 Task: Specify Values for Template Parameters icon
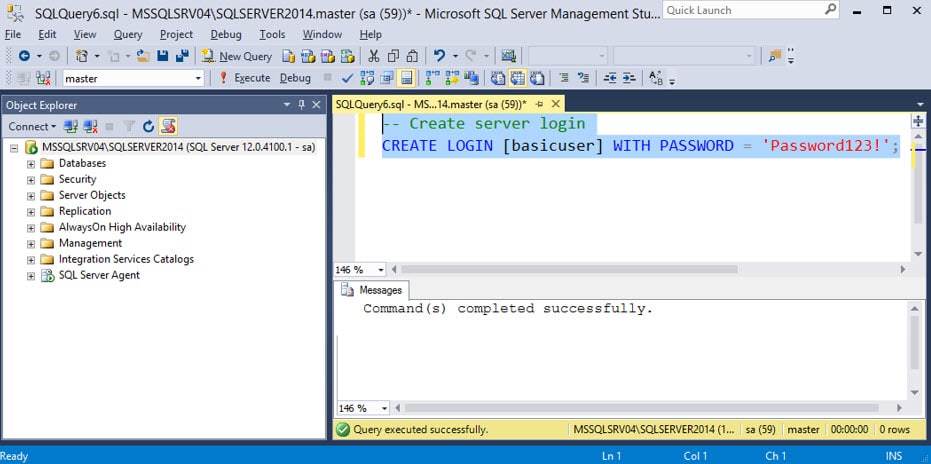pos(656,77)
